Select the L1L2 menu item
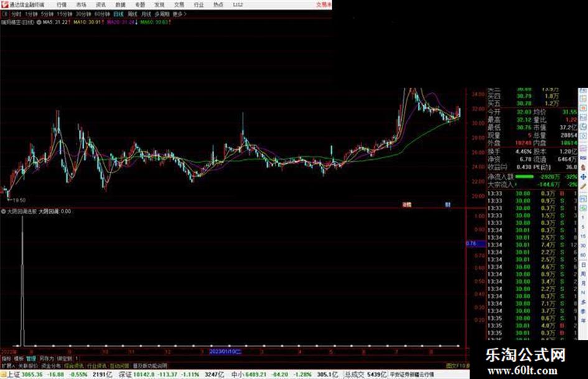588x379 pixels. (x=238, y=5)
